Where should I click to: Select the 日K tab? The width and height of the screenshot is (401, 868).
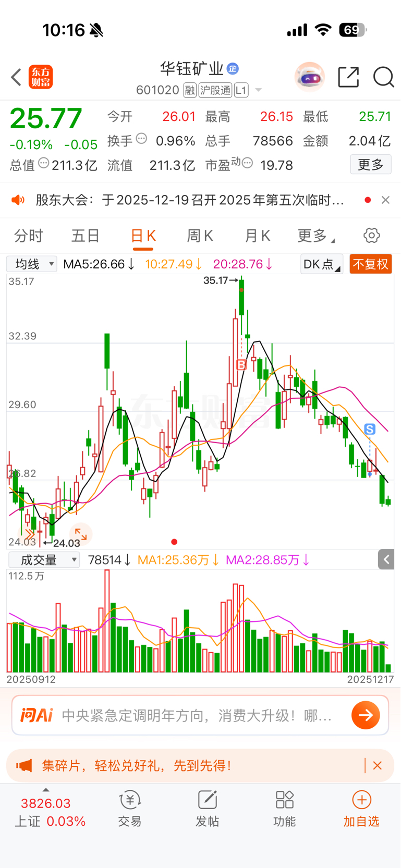coord(143,236)
